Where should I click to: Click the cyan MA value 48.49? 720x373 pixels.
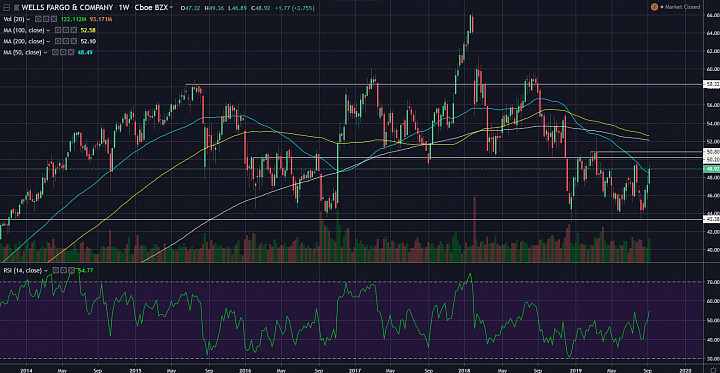tap(85, 52)
